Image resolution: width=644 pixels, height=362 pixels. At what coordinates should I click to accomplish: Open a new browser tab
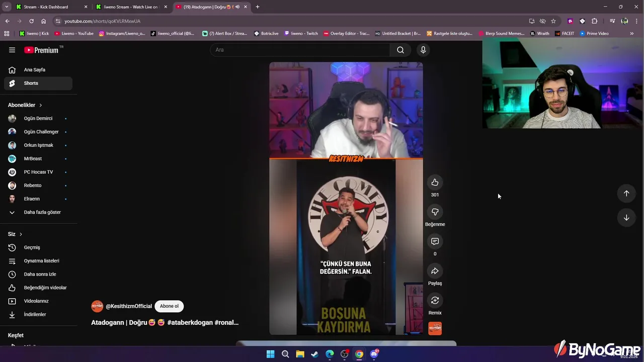pyautogui.click(x=258, y=7)
